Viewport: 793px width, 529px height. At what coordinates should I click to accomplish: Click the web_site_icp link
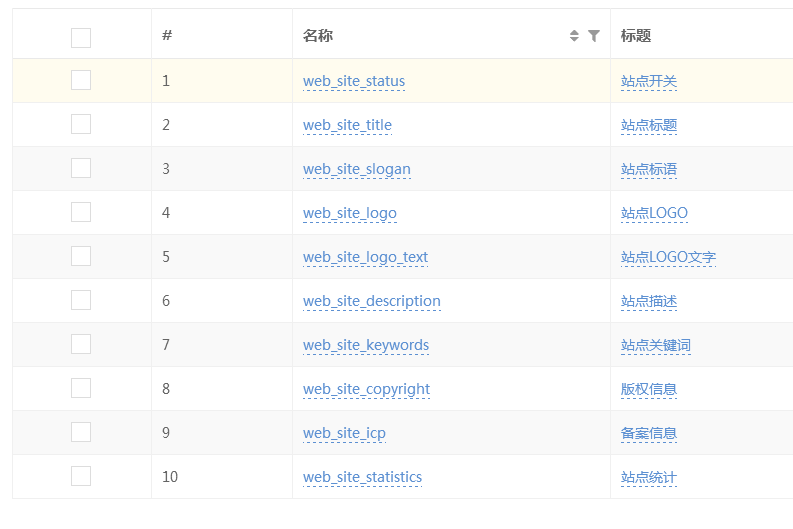344,433
